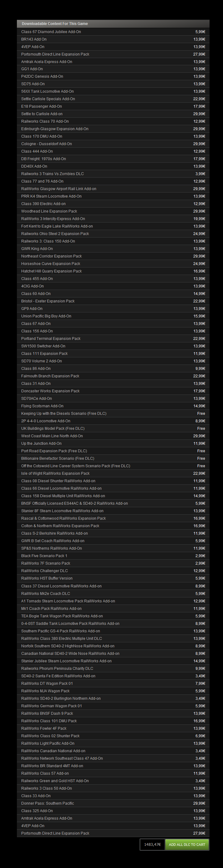This screenshot has width=223, height=868.
Task: Click Fort Kent to Eagle Lake Add-on
Action: pos(113,226)
